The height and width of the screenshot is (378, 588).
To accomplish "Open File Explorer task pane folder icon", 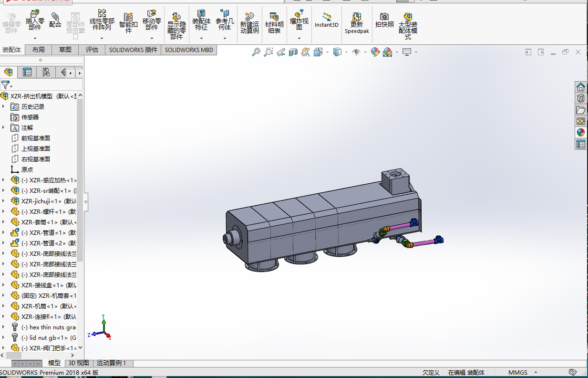I will (x=580, y=110).
